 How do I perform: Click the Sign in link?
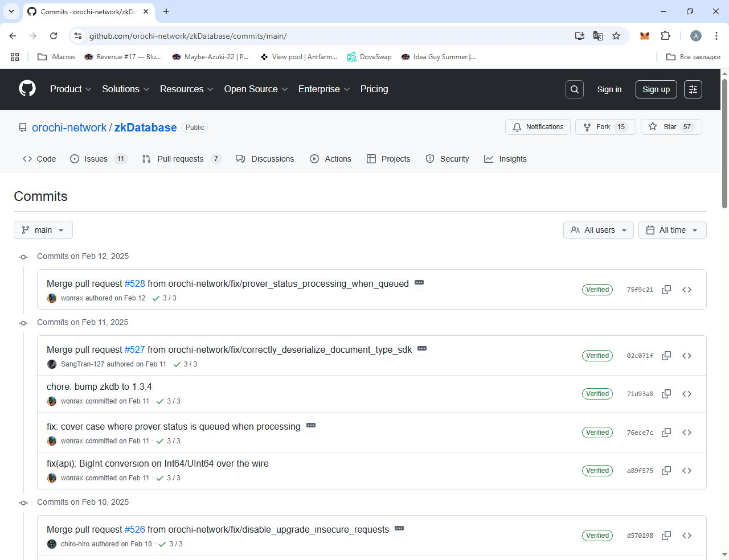[609, 89]
